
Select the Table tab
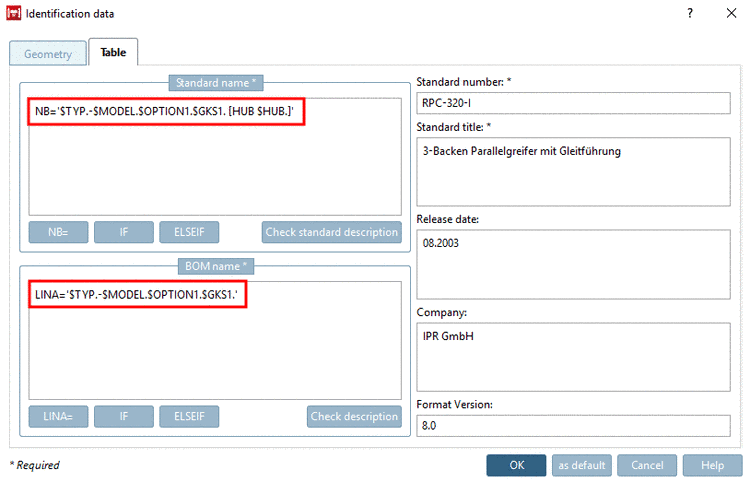(113, 52)
